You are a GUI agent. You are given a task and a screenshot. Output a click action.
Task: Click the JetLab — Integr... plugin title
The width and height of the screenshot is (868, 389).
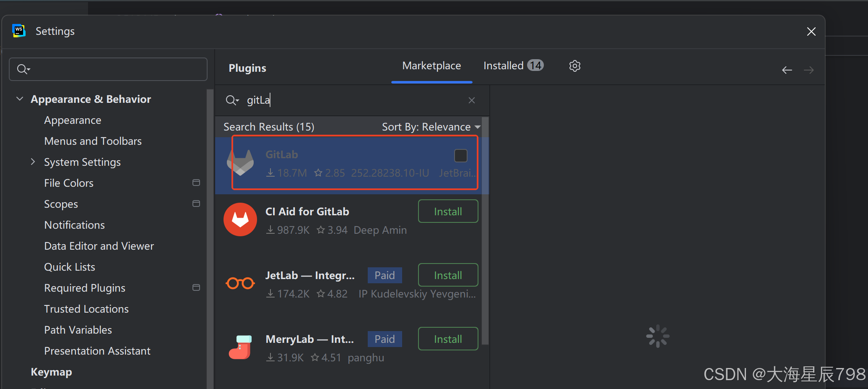(x=310, y=275)
